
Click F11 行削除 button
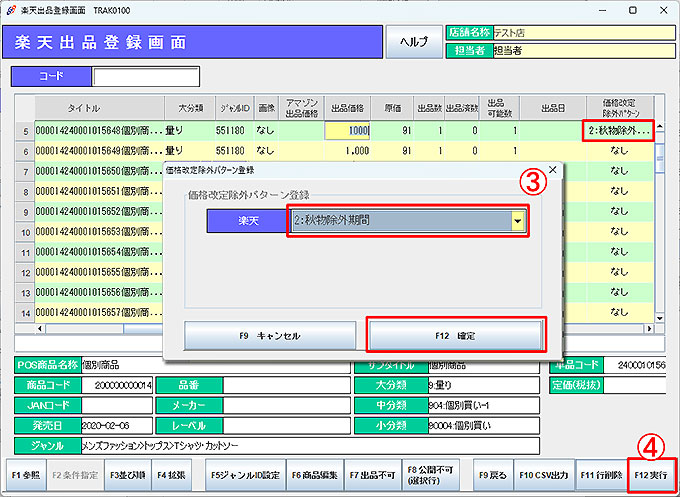pyautogui.click(x=599, y=473)
